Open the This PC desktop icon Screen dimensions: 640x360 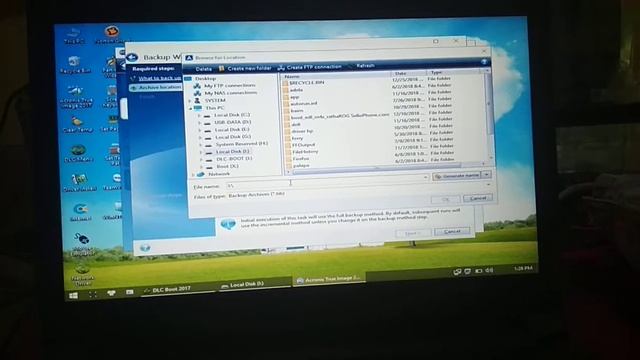point(74,36)
